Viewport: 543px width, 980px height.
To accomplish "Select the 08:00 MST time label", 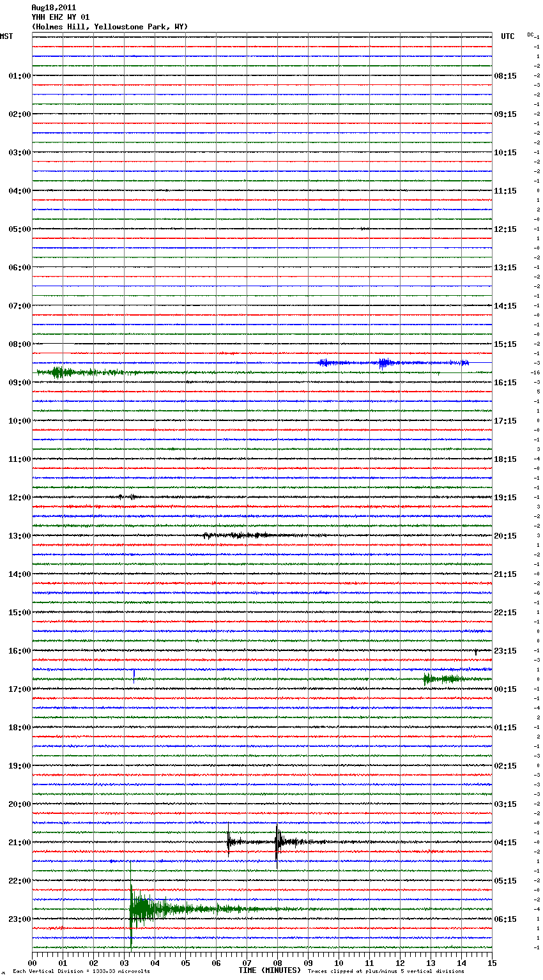I will pyautogui.click(x=20, y=344).
